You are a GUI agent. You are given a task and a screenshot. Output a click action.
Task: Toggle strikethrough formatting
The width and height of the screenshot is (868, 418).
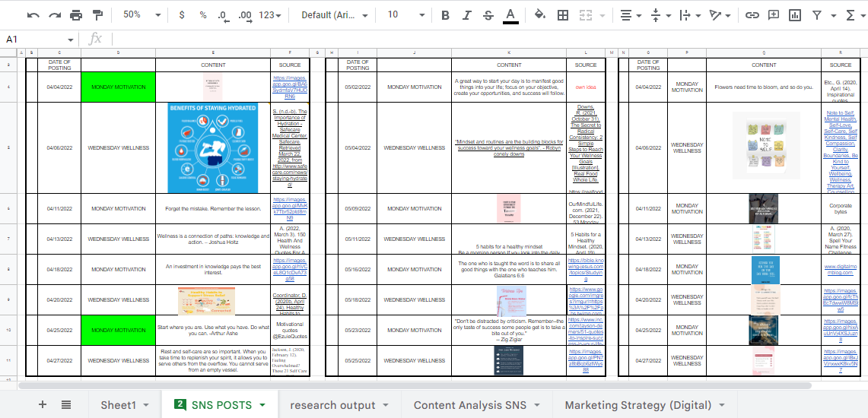click(x=488, y=15)
